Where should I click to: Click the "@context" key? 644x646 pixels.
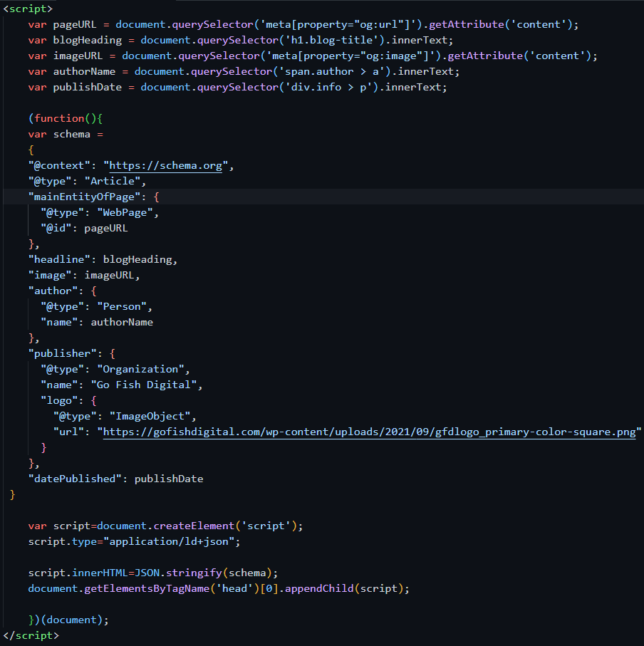point(59,166)
